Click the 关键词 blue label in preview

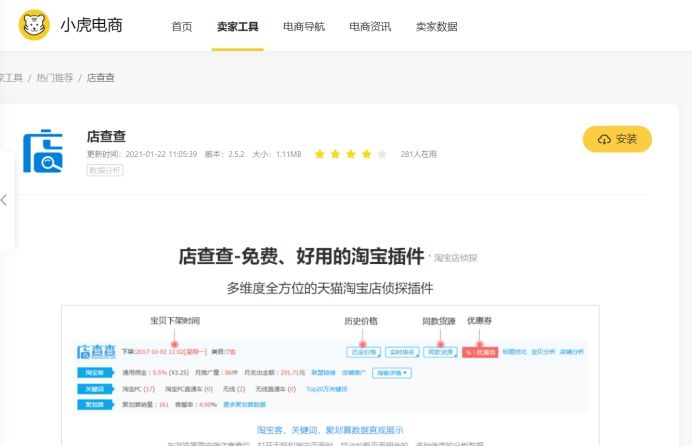[95, 389]
